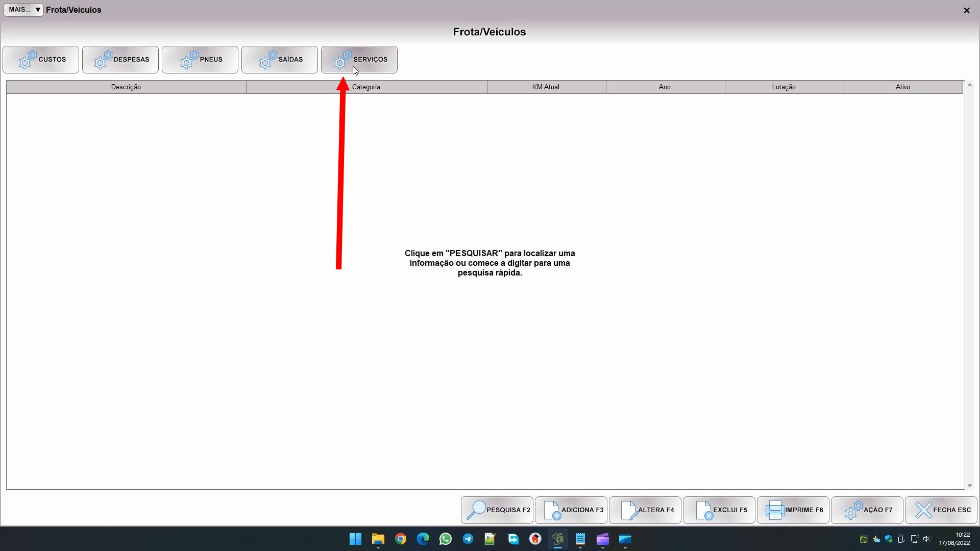The height and width of the screenshot is (551, 980).
Task: Expand the MAIS... dropdown
Action: tap(23, 10)
